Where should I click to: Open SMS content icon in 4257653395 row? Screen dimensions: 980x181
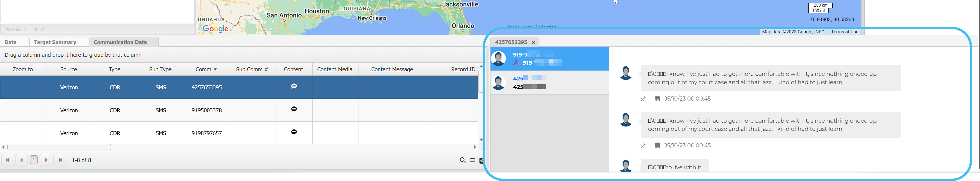[294, 86]
